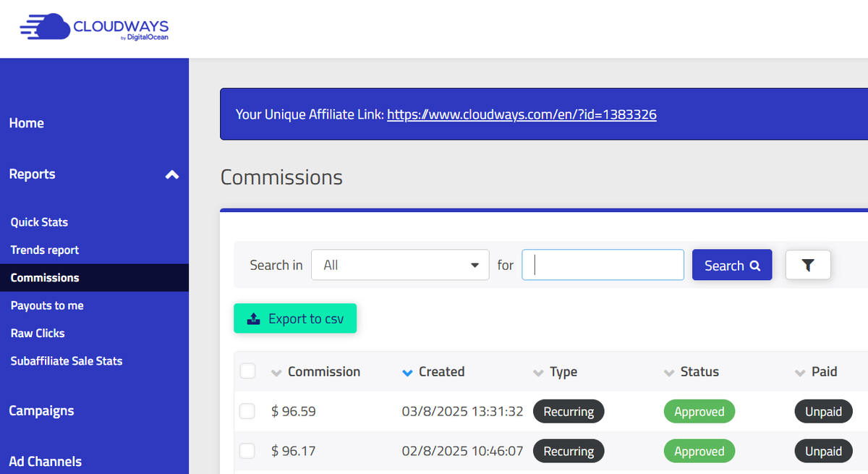Open the Trends report page
The height and width of the screenshot is (474, 868).
[x=45, y=250]
